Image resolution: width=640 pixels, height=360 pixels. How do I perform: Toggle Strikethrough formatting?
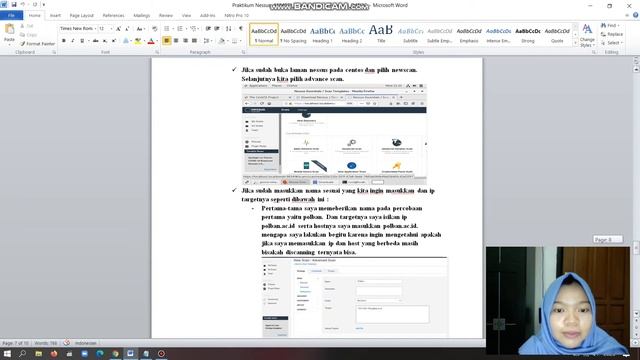pyautogui.click(x=96, y=41)
